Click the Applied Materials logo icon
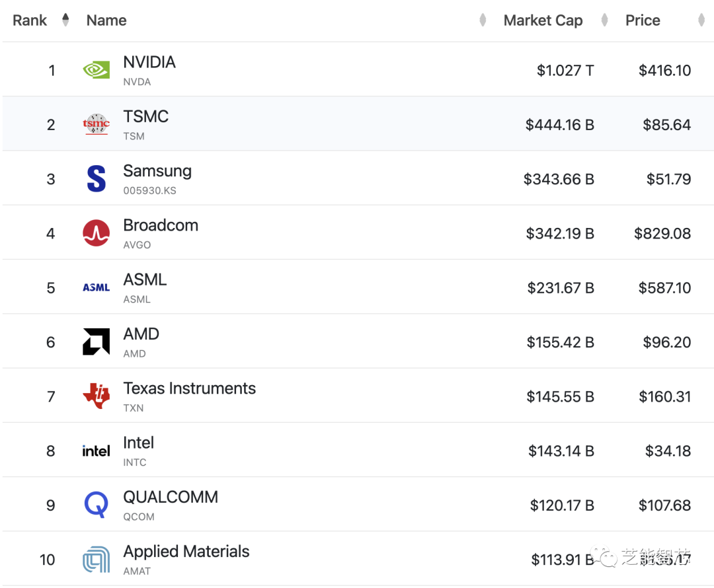The width and height of the screenshot is (714, 588). (96, 560)
